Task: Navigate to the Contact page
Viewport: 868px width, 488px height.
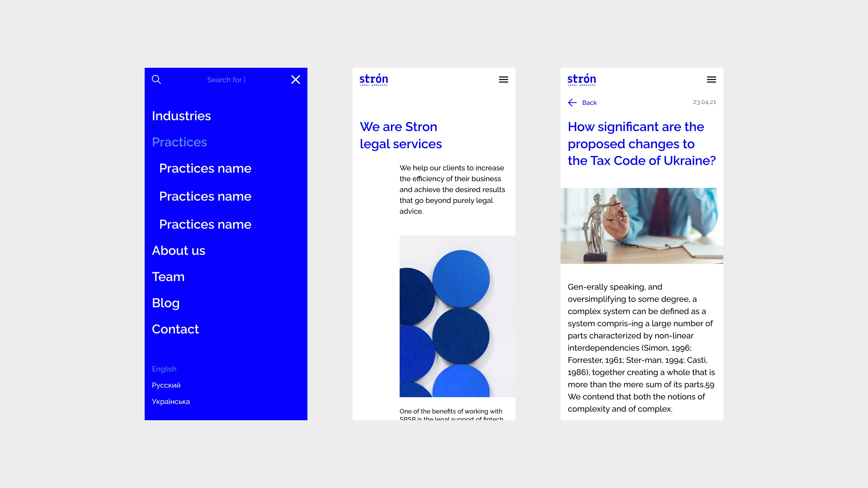Action: (x=175, y=329)
